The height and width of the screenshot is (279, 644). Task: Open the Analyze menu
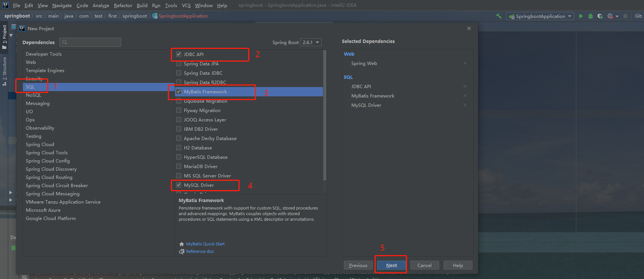pyautogui.click(x=101, y=5)
